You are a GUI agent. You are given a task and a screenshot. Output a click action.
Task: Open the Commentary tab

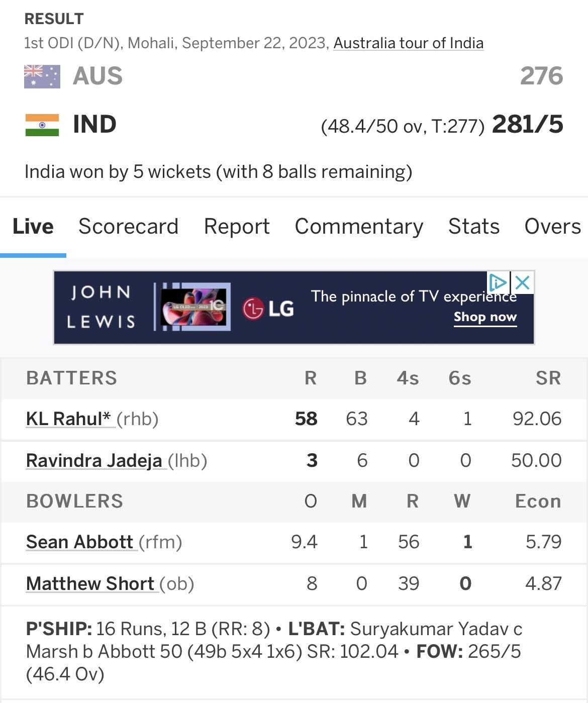359,226
